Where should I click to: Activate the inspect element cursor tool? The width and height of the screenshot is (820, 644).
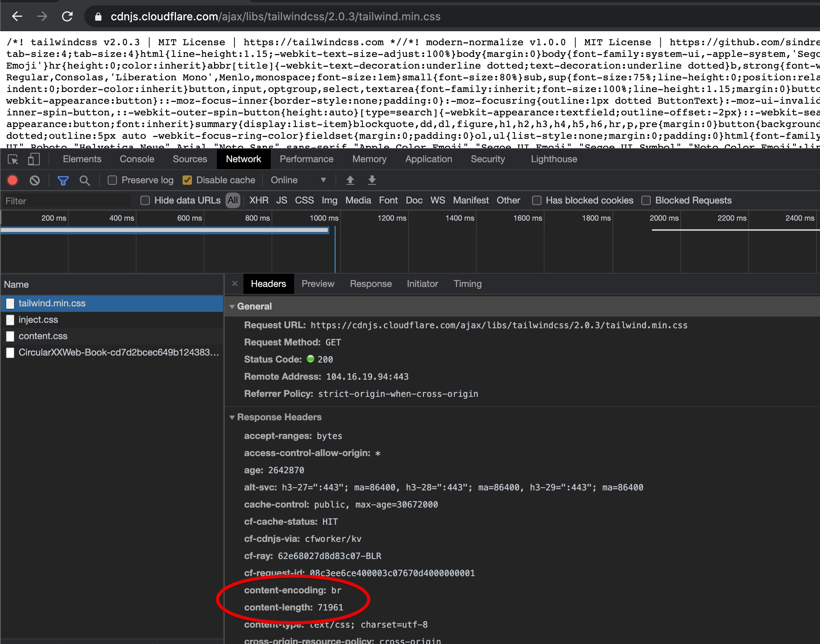(13, 159)
